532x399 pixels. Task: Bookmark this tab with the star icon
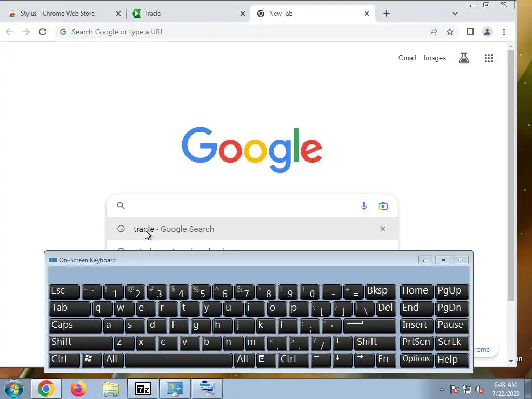pos(450,32)
